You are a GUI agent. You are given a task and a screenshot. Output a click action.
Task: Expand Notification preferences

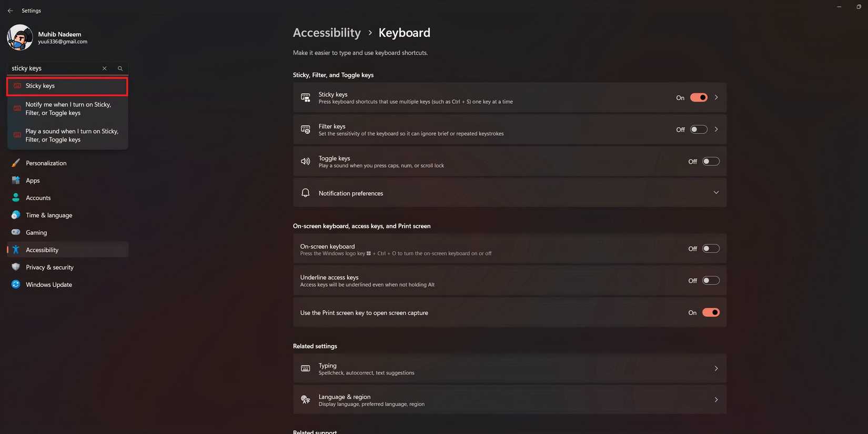click(x=716, y=193)
